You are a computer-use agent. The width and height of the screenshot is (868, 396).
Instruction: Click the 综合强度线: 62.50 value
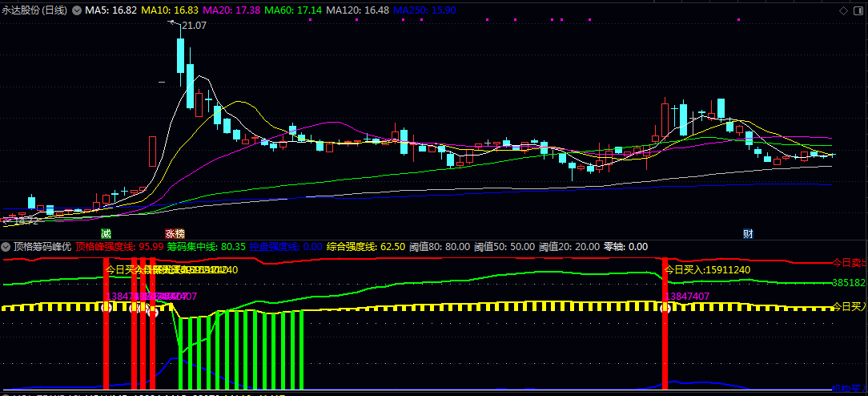366,246
